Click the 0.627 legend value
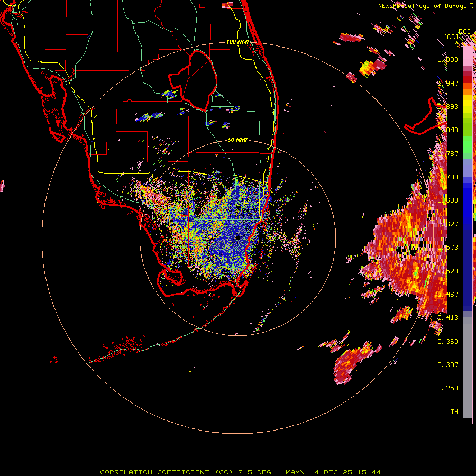Viewport: 476px width, 476px height. pos(448,224)
